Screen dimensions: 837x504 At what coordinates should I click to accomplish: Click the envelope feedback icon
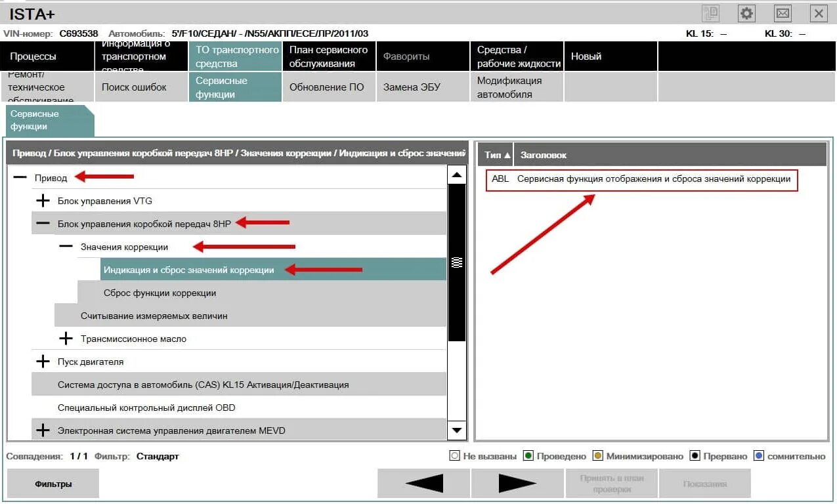pos(783,14)
